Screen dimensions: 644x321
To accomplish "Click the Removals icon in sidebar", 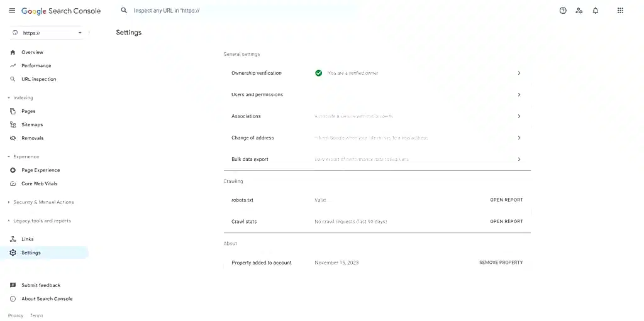I will coord(13,138).
